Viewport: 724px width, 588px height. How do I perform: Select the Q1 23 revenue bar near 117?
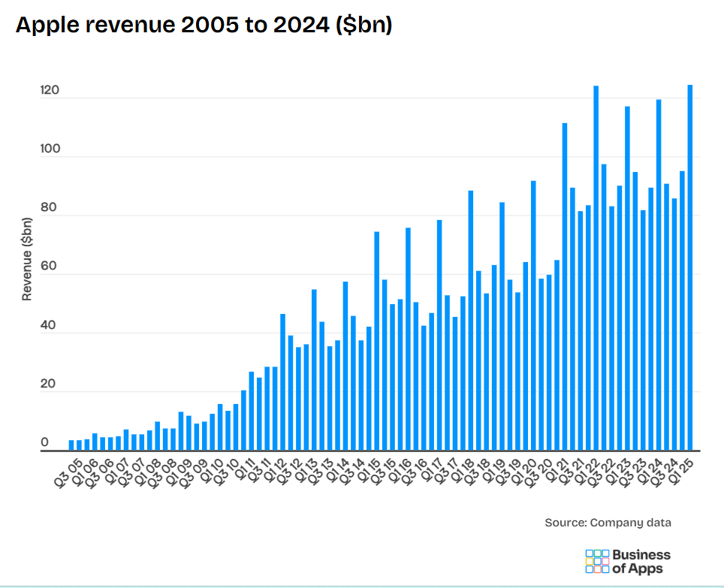pos(628,279)
